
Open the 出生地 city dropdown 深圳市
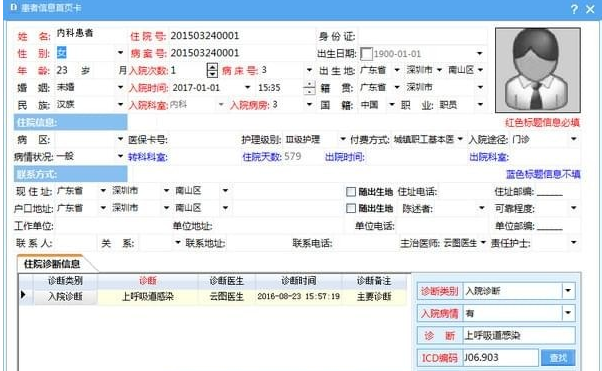click(x=439, y=70)
